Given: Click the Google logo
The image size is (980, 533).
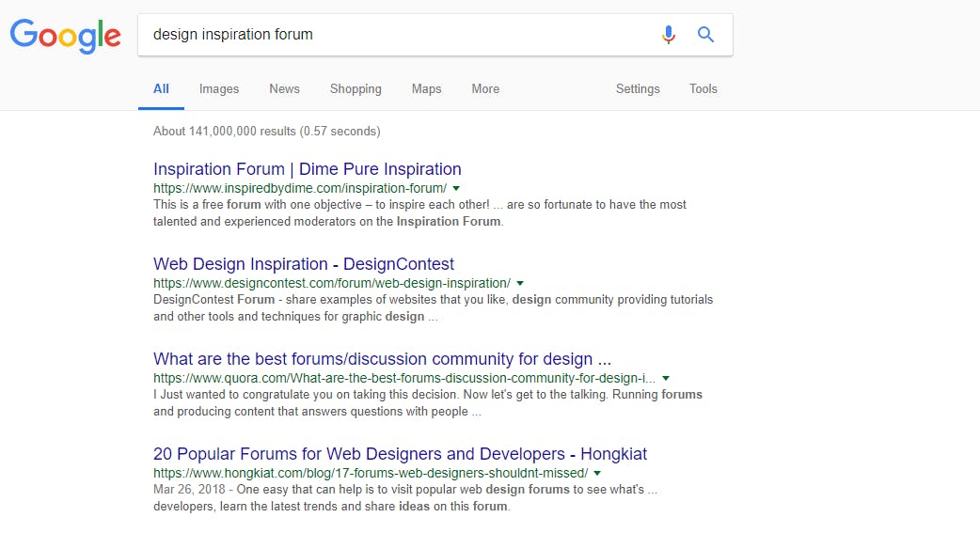Looking at the screenshot, I should coord(66,36).
